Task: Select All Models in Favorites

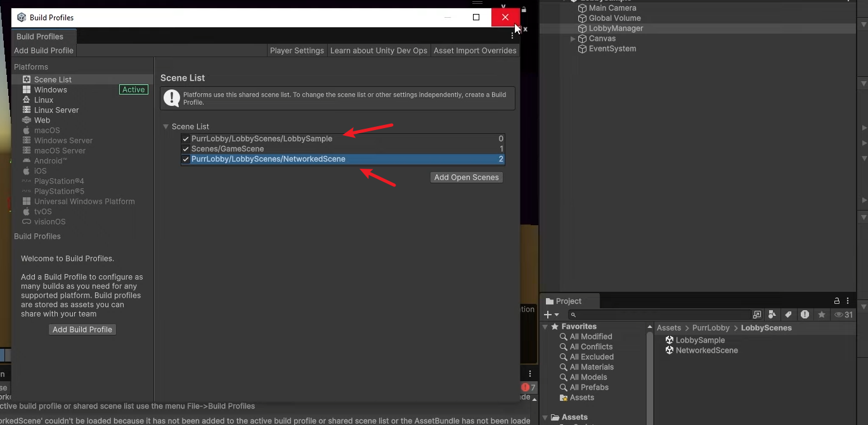Action: [588, 377]
